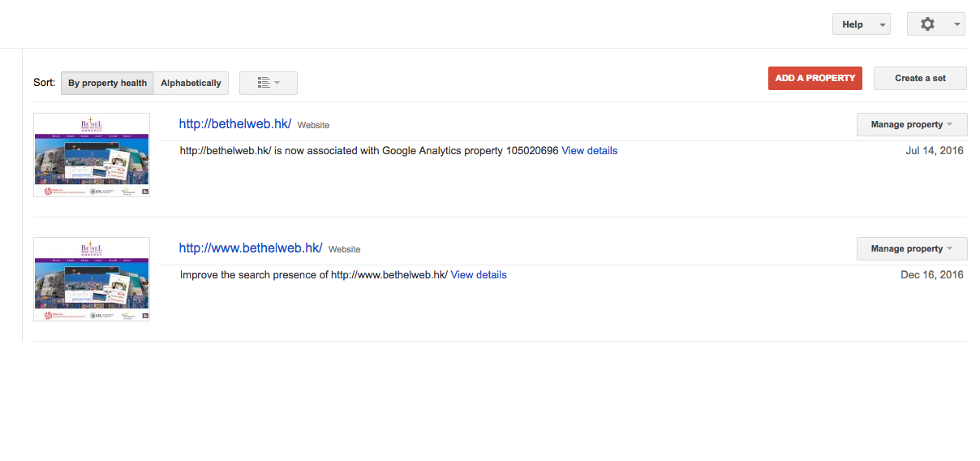Click the Improve the search presence message text
Image resolution: width=980 pixels, height=461 pixels.
tap(314, 275)
